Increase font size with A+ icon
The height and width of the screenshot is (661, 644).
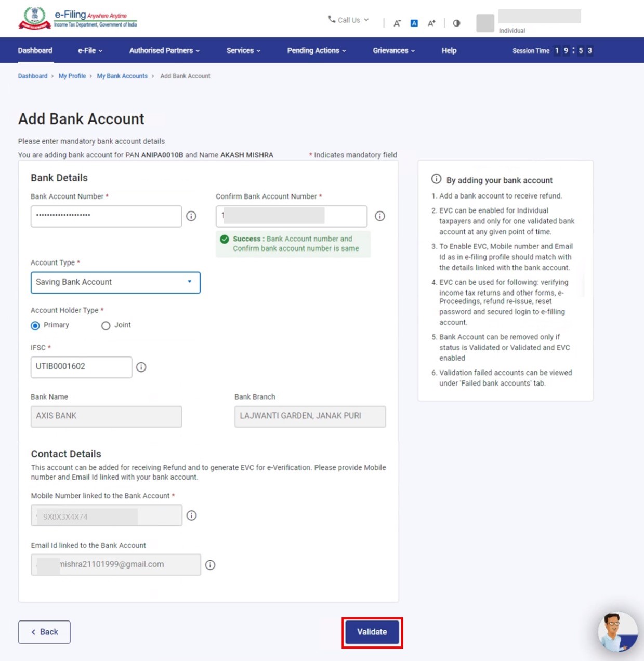pyautogui.click(x=431, y=23)
